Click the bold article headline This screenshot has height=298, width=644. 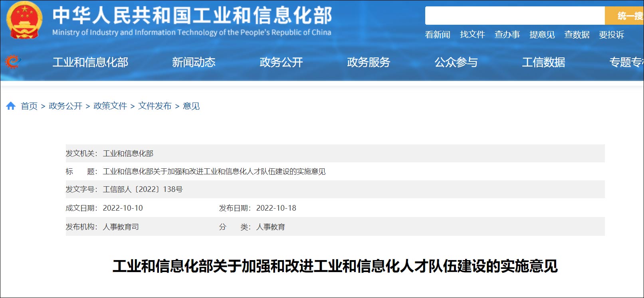[335, 266]
